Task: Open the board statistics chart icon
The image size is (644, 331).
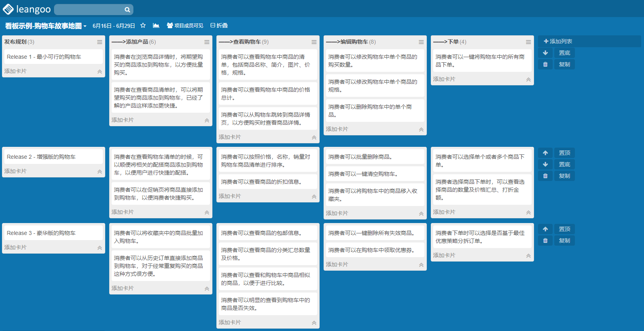Action: 156,25
